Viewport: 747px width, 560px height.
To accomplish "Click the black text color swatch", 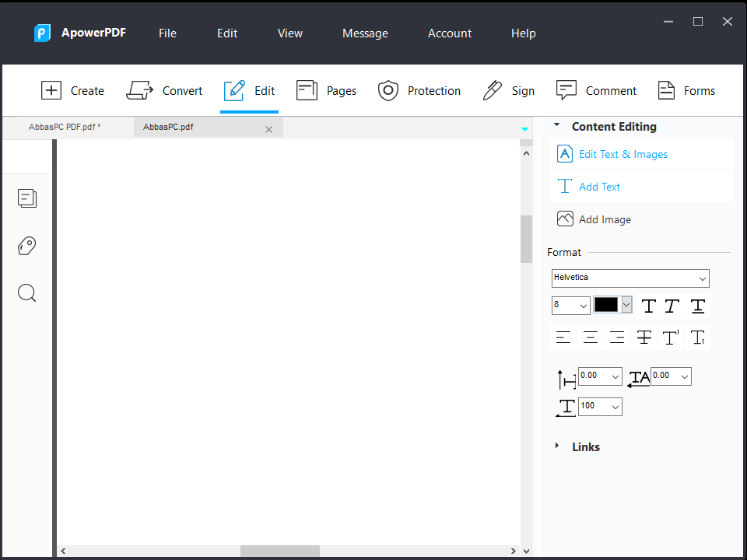I will [x=606, y=304].
